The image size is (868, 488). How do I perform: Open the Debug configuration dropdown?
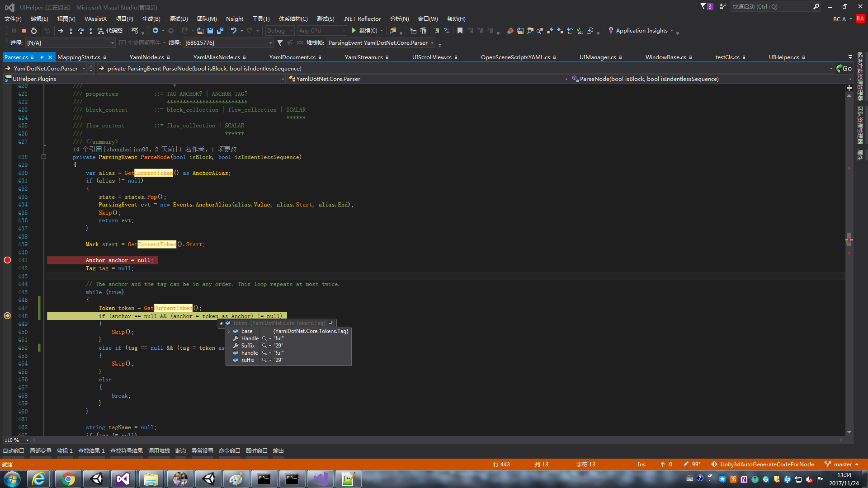pyautogui.click(x=279, y=30)
